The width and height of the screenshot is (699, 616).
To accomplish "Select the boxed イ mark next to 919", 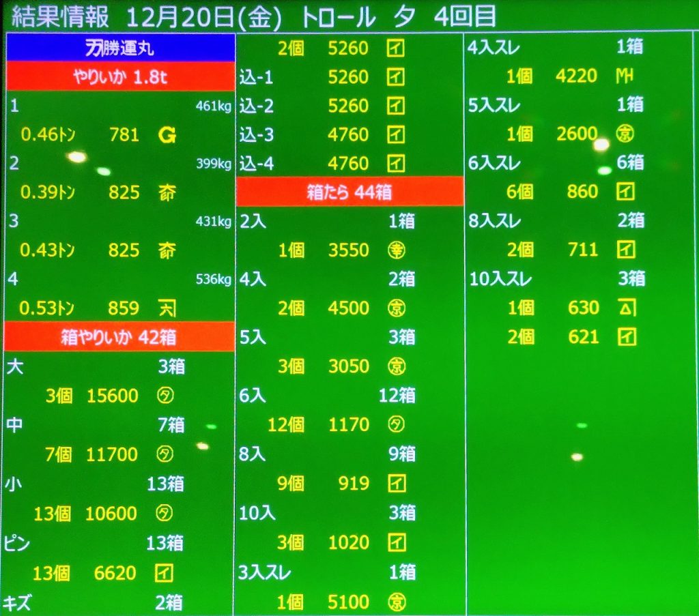I will tap(397, 484).
